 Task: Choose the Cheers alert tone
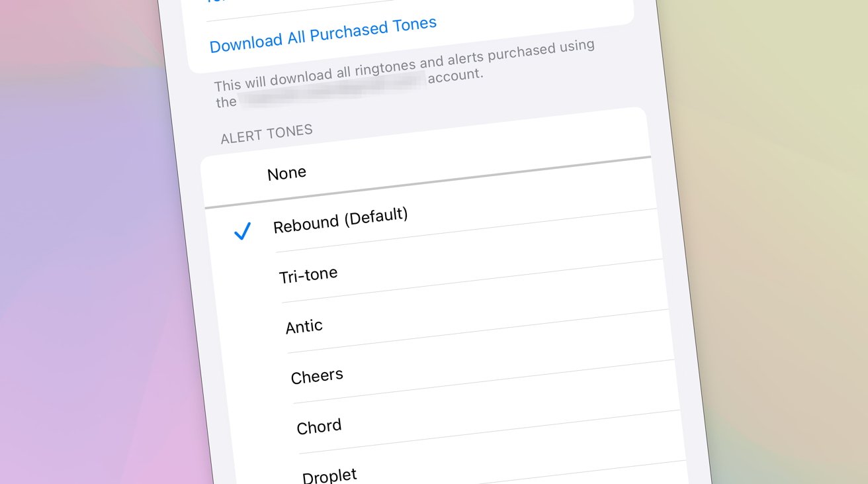(317, 376)
